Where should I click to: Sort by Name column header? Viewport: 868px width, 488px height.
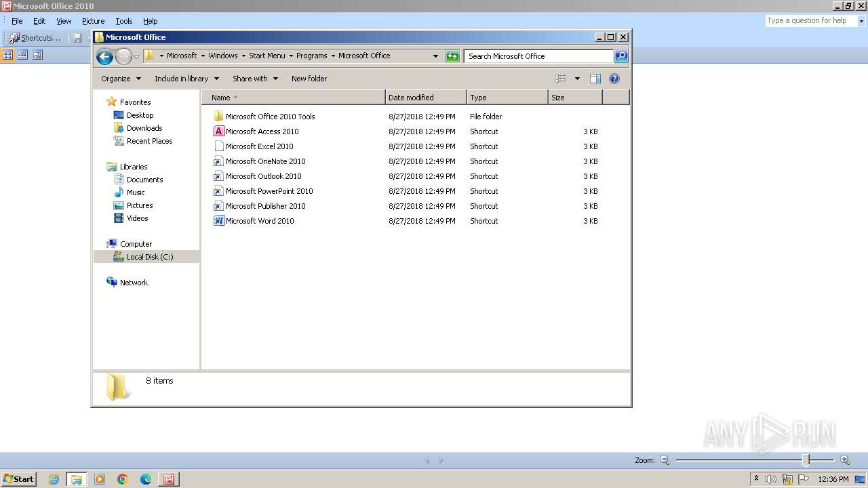(x=294, y=98)
